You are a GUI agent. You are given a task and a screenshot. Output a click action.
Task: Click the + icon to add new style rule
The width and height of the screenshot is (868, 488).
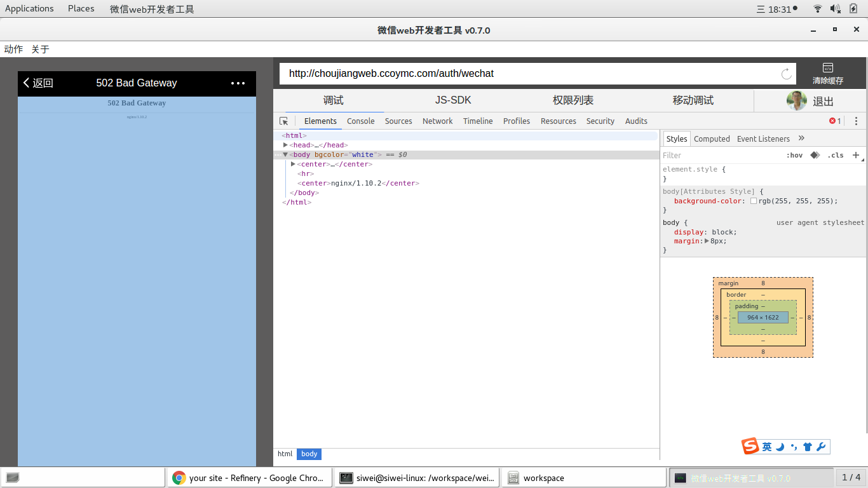coord(856,155)
